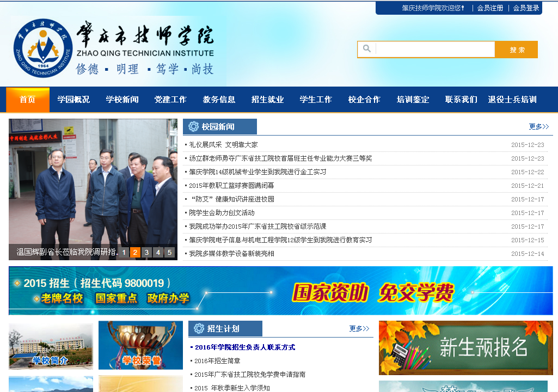The width and height of the screenshot is (558, 392).
Task: Open the slideshow caption 温国辉副省长莅临我院调研指
Action: pyautogui.click(x=68, y=252)
